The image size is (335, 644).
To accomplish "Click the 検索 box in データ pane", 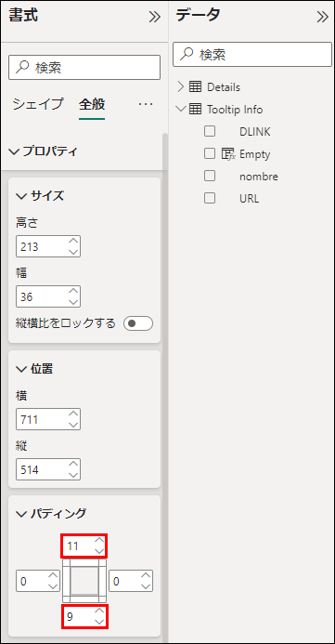I will click(252, 54).
